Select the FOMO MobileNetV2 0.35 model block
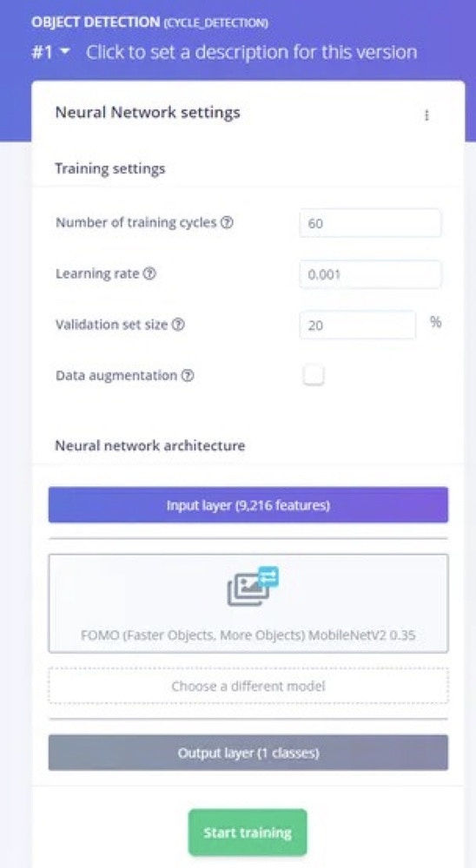 (248, 603)
